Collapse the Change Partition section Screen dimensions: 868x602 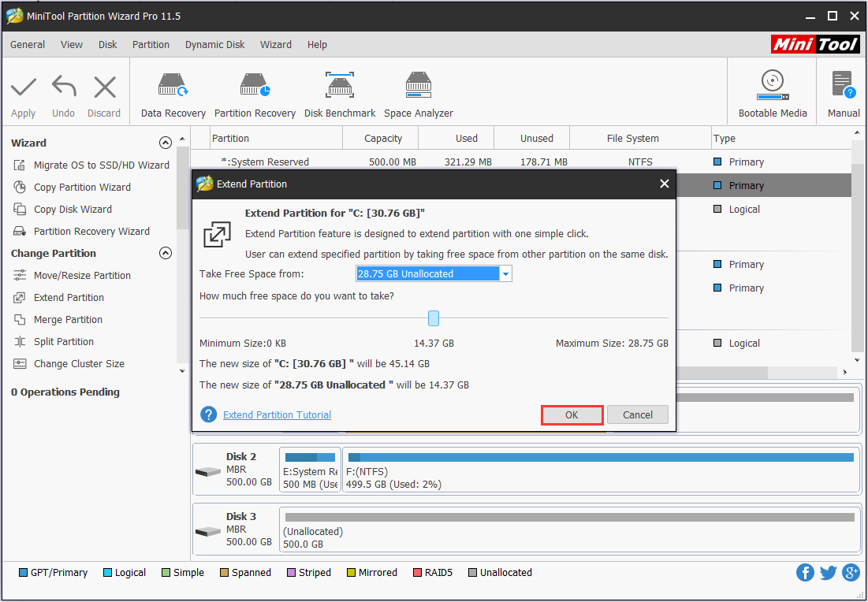(x=165, y=254)
